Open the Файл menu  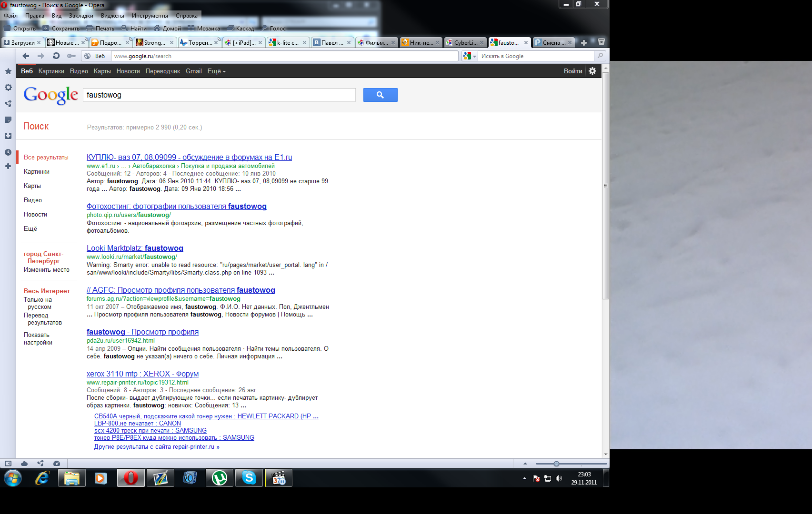point(10,16)
